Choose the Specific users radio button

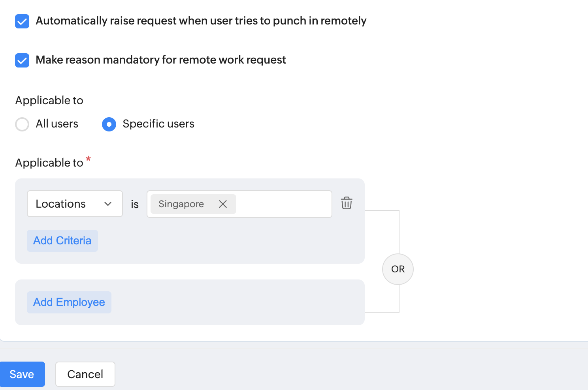(109, 124)
